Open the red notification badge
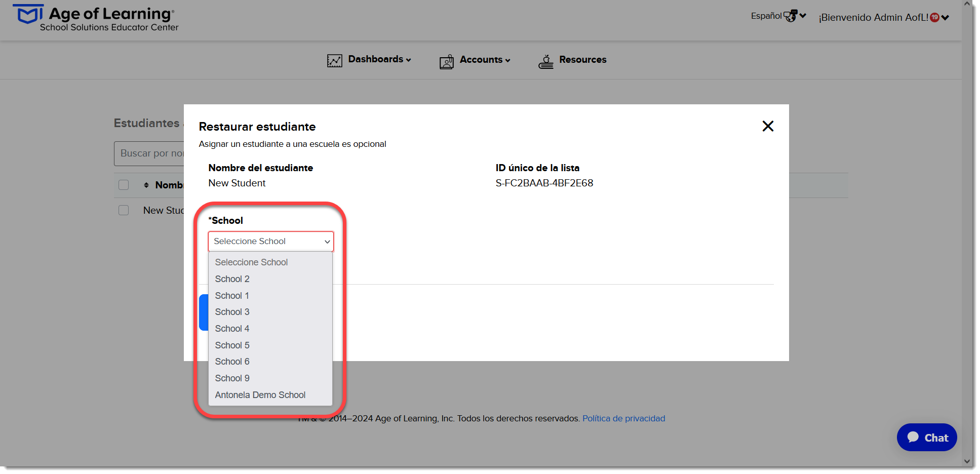 pos(934,17)
